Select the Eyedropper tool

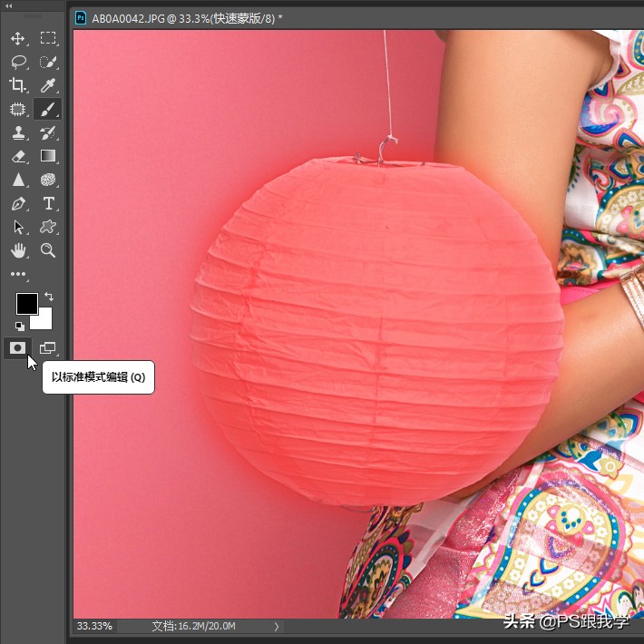[x=48, y=85]
